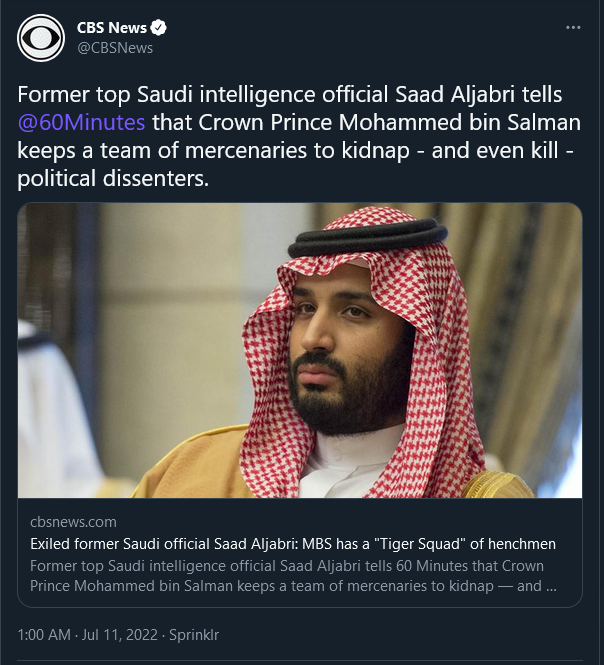
Task: Click the tweet's first line about Saad Aljabri
Action: pyautogui.click(x=290, y=95)
